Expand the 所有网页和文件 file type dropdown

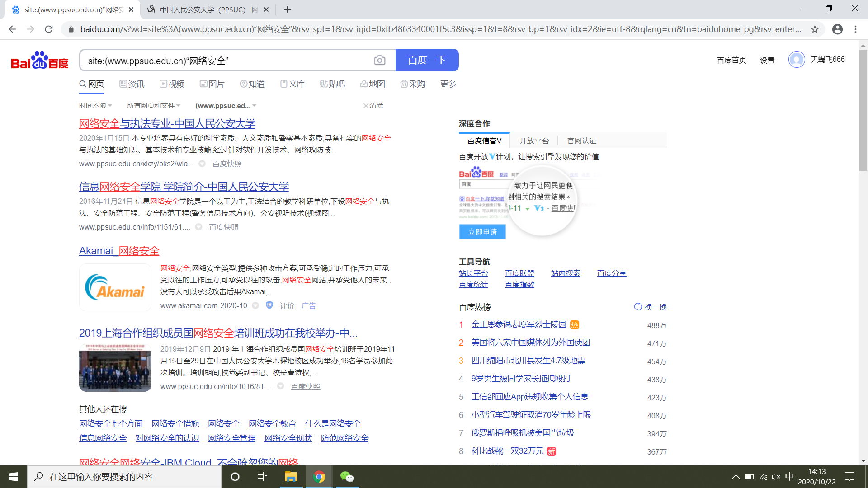tap(153, 106)
